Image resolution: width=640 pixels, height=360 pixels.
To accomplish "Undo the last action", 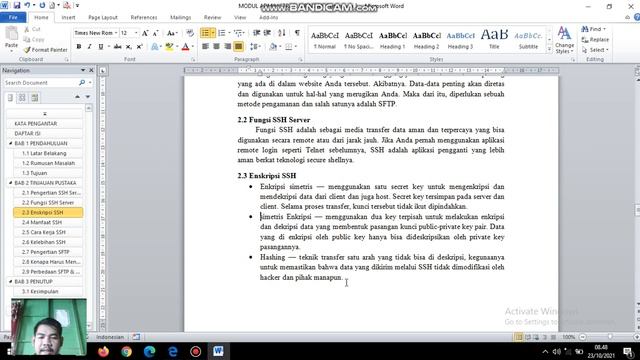I will pyautogui.click(x=27, y=5).
